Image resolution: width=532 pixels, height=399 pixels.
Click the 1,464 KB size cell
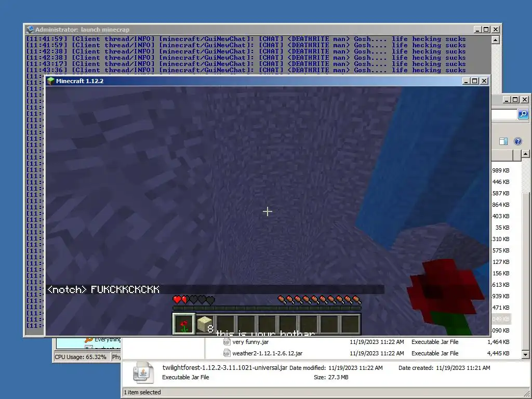click(x=498, y=342)
